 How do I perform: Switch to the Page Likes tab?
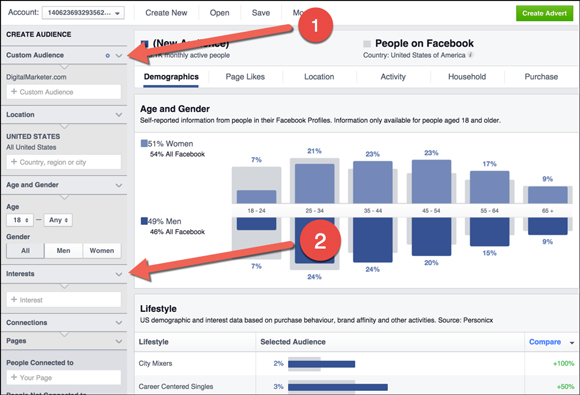point(245,77)
